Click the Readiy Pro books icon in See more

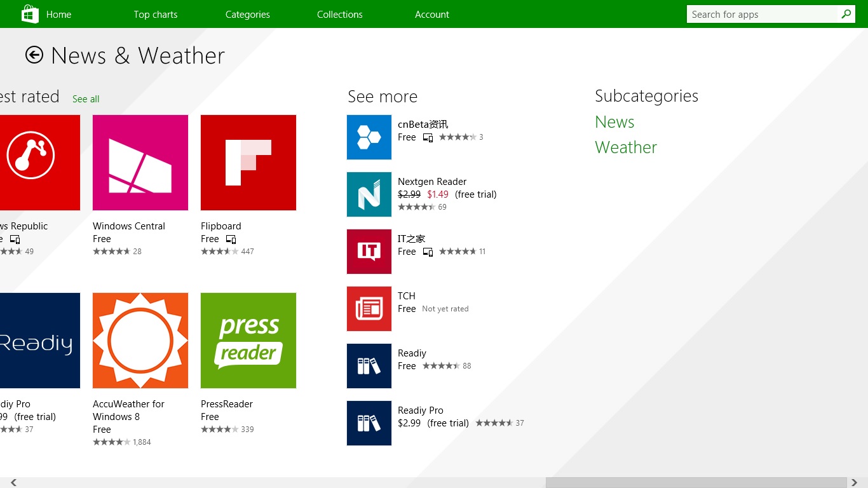click(369, 423)
